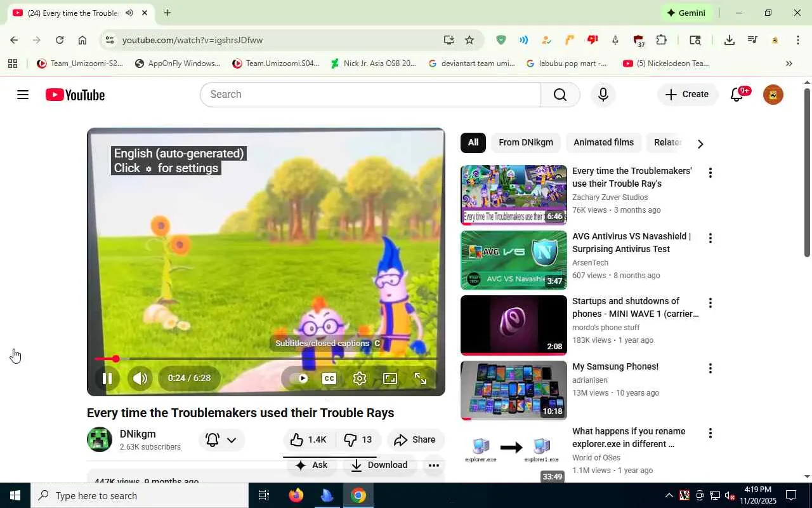This screenshot has width=812, height=508.
Task: Go back to previous page
Action: (x=14, y=40)
